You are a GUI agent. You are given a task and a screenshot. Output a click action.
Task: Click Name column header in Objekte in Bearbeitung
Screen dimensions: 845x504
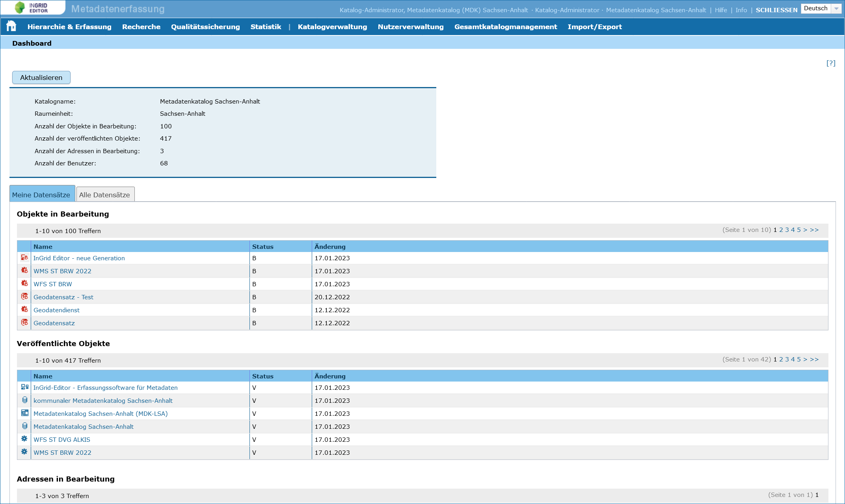tap(140, 246)
